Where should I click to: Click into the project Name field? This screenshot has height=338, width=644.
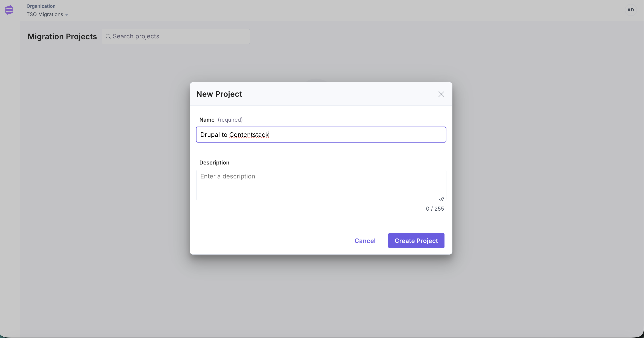(321, 134)
